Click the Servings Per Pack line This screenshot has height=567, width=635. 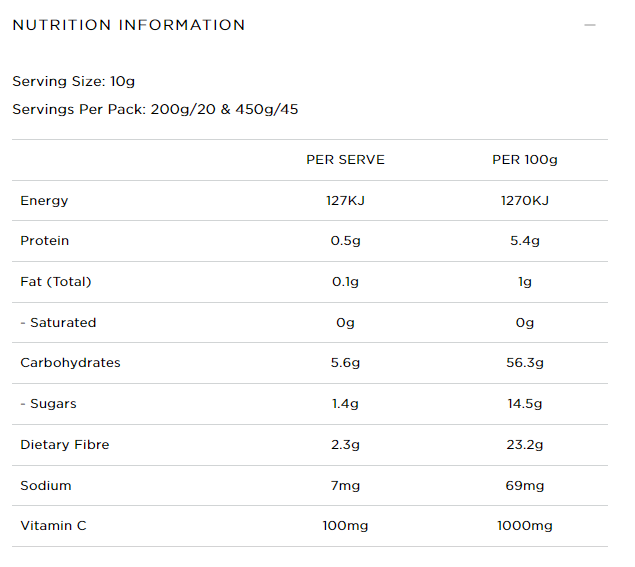(155, 109)
